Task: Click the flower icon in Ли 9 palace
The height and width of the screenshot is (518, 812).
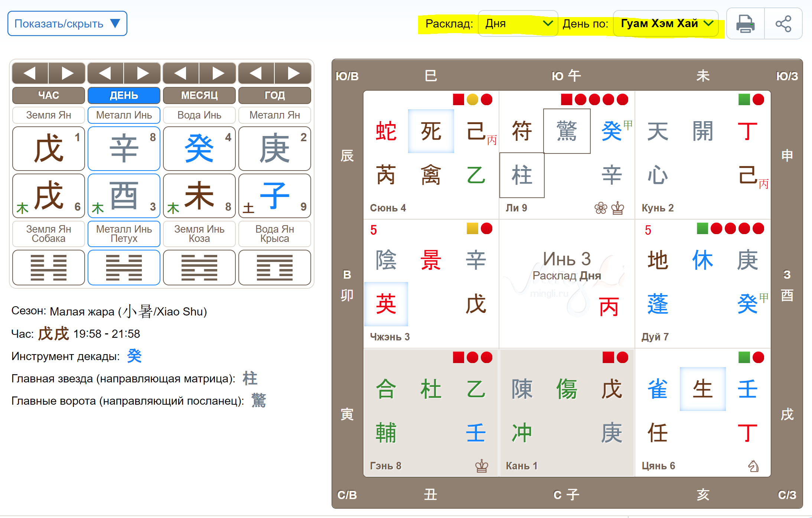Action: (601, 208)
